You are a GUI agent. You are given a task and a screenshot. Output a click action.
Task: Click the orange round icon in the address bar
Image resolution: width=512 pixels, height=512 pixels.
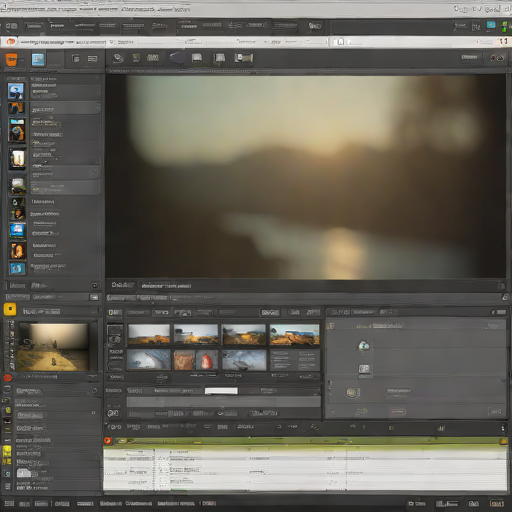coord(11,42)
